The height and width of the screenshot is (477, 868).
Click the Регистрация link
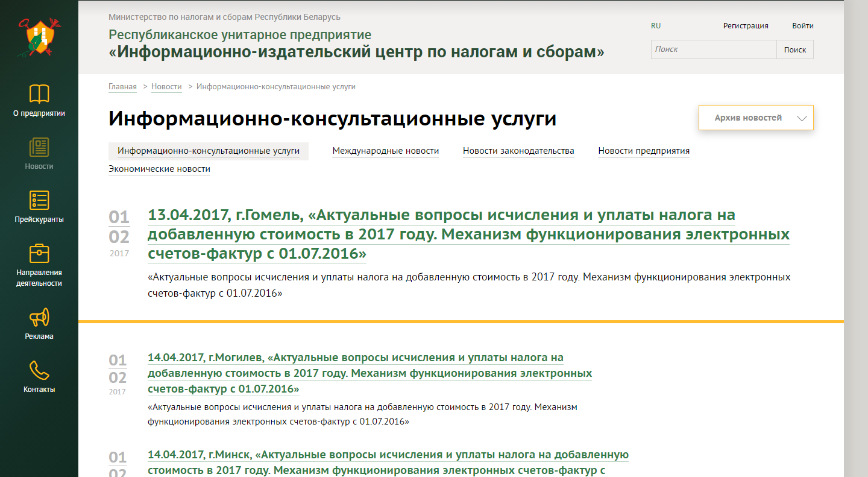(x=746, y=26)
